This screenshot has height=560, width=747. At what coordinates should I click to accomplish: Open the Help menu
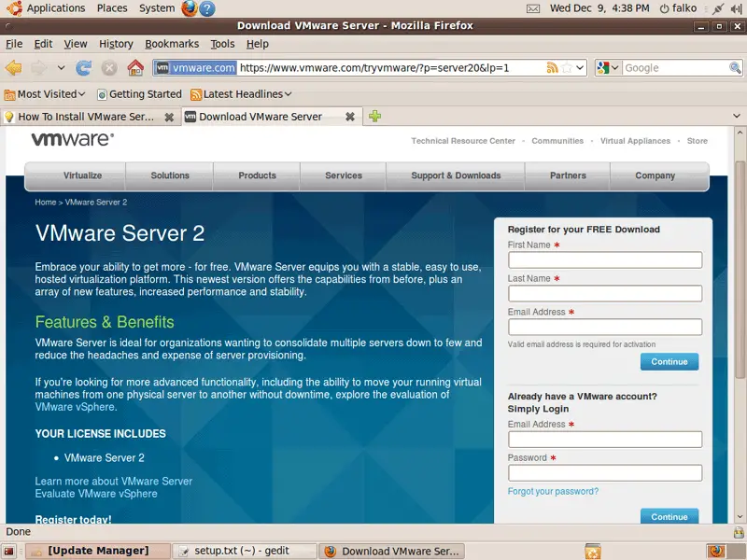coord(258,44)
